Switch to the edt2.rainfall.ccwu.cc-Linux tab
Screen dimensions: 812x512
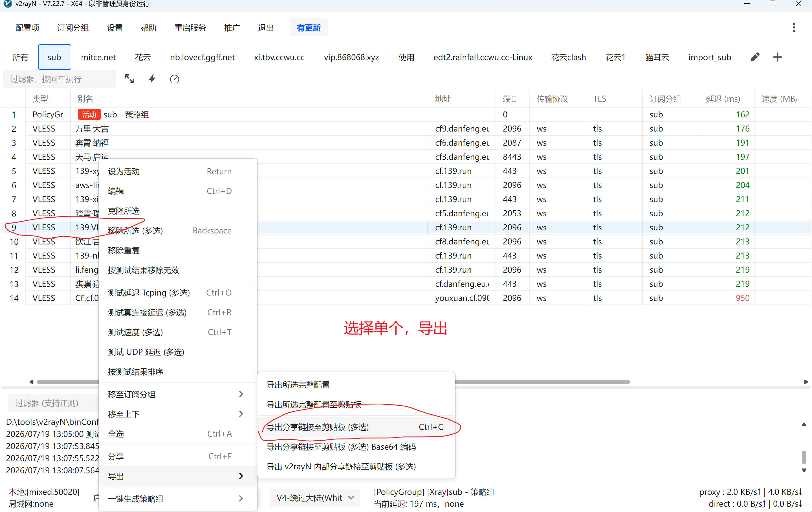click(483, 57)
